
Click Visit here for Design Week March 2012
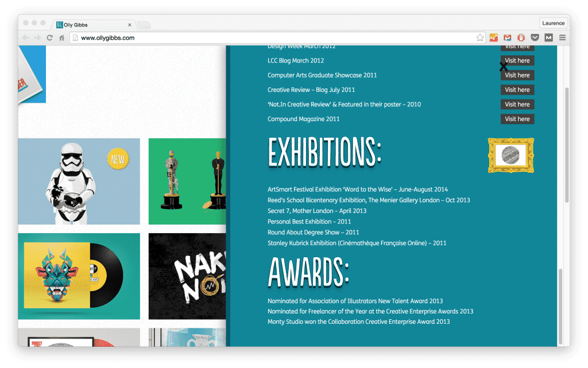click(517, 48)
